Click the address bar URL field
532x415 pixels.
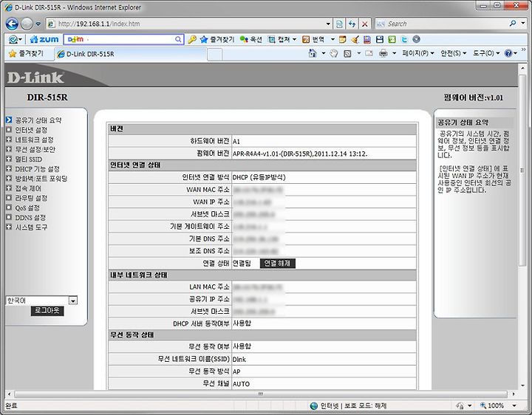188,24
